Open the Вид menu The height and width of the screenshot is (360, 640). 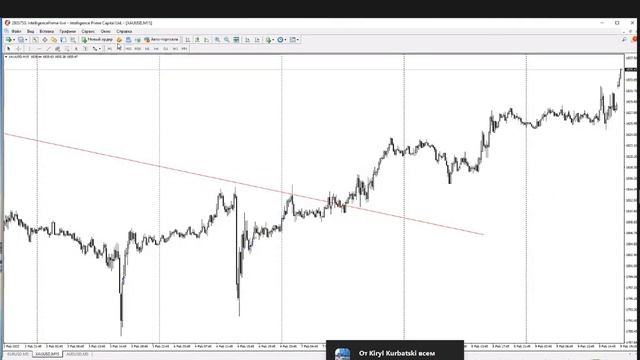[x=31, y=31]
